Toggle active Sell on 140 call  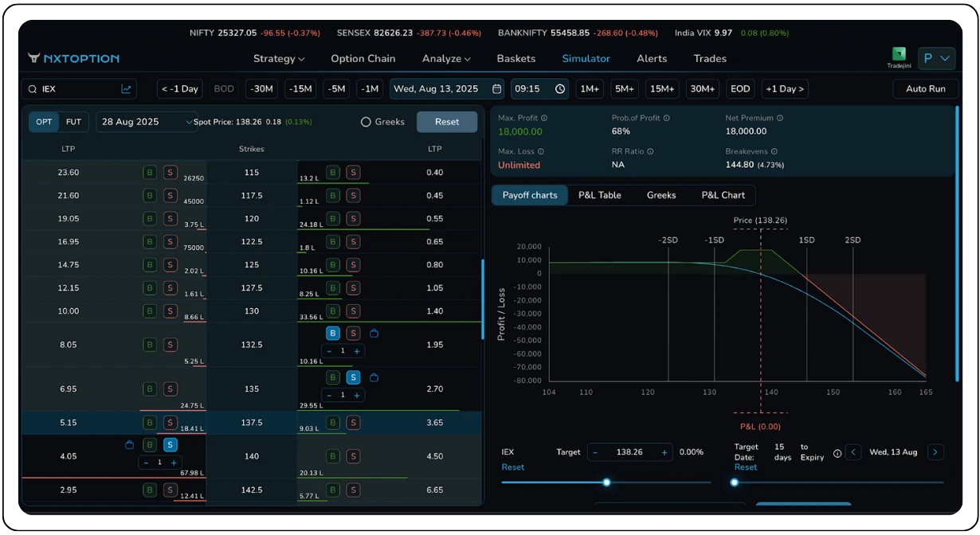tap(170, 445)
